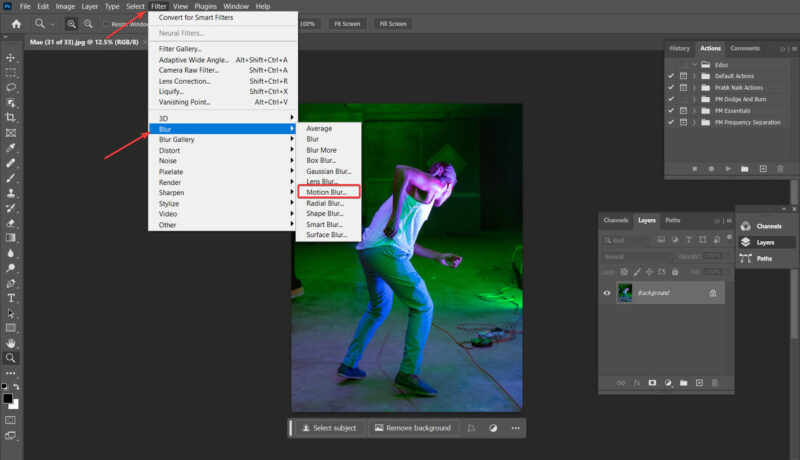Select the Gradient tool
800x460 pixels.
tap(10, 238)
